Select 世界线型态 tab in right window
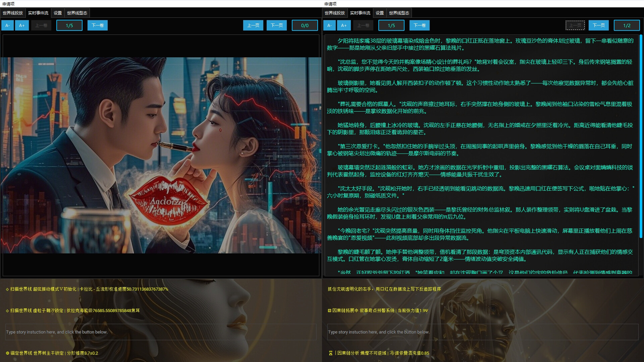 click(399, 13)
